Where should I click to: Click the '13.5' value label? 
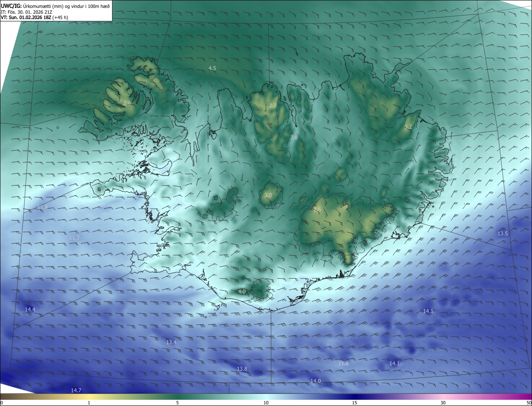502,234
